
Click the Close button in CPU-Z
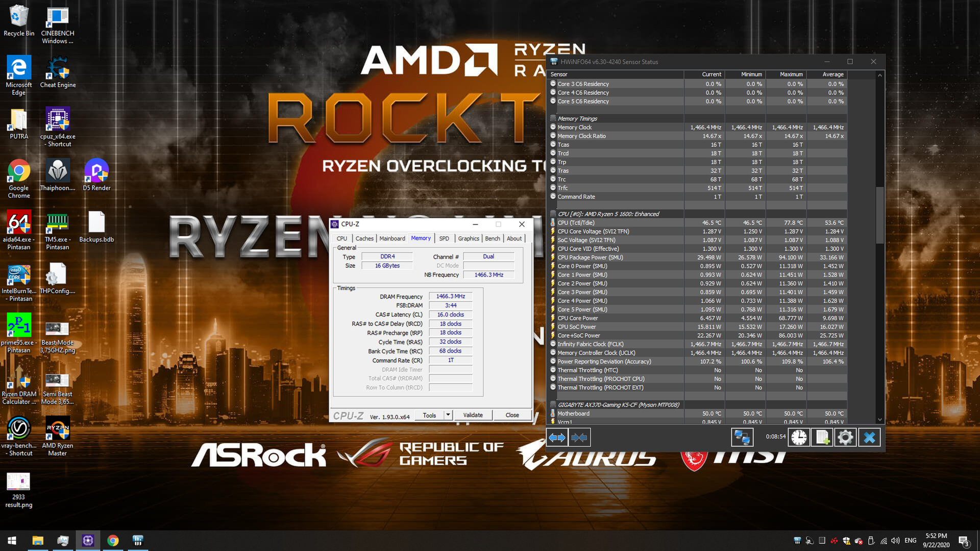tap(512, 415)
